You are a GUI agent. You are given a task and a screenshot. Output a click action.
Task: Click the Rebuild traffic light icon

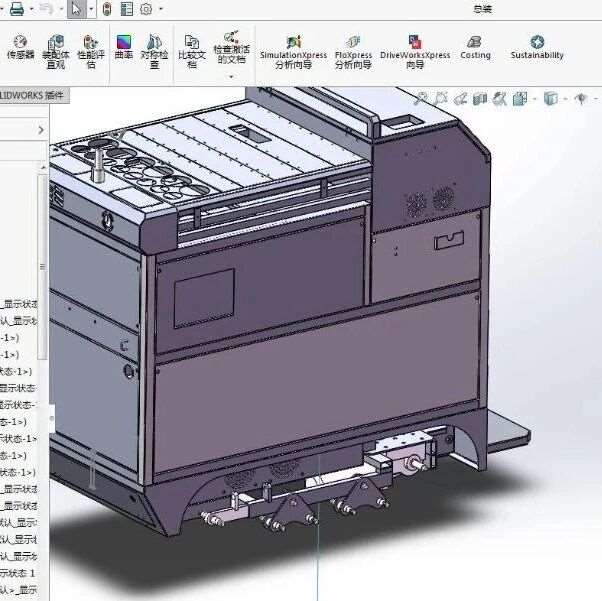tap(107, 9)
